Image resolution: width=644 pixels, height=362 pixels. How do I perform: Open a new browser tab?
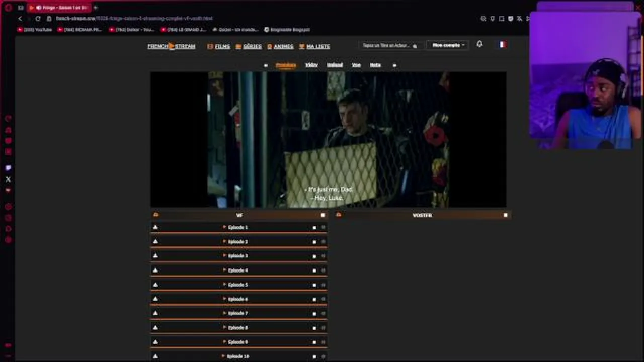[x=95, y=8]
